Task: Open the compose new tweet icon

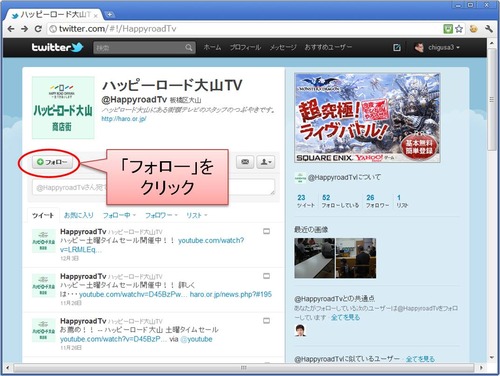Action: [396, 47]
